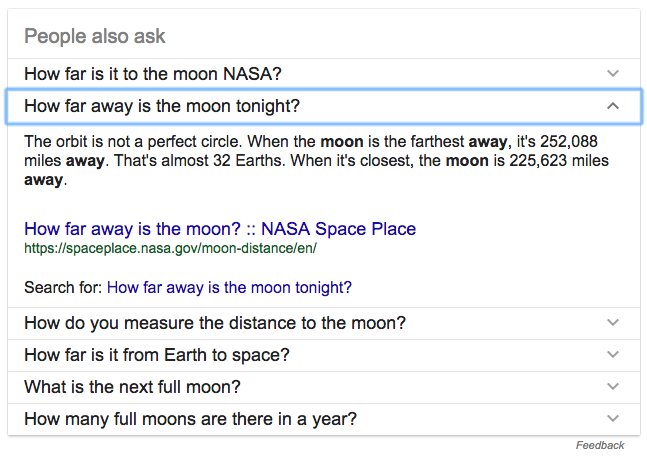This screenshot has height=457, width=647.
Task: Click the green spaceplace.nasa.gov URL
Action: click(x=170, y=247)
